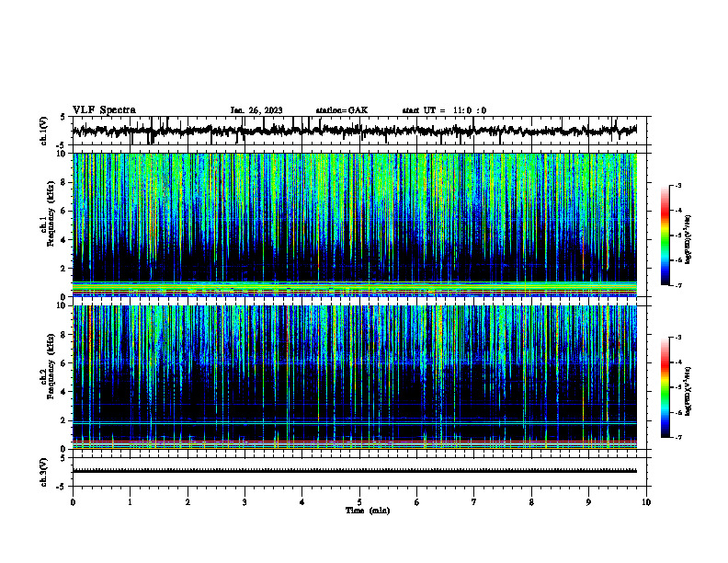Click ch.1 frequency axis tick "4"
728x563 pixels.
(63, 240)
